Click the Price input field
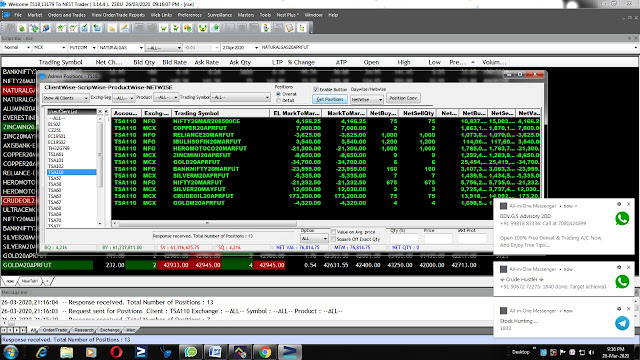 438,238
